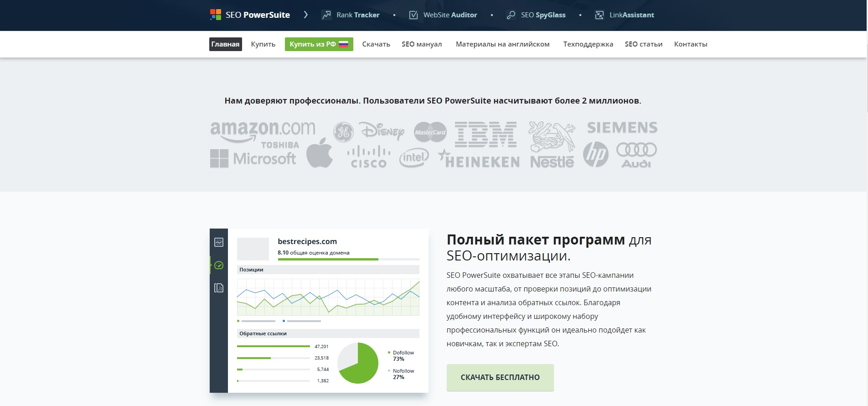Image resolution: width=868 pixels, height=406 pixels.
Task: Open Материалы на английском menu item
Action: coord(502,44)
